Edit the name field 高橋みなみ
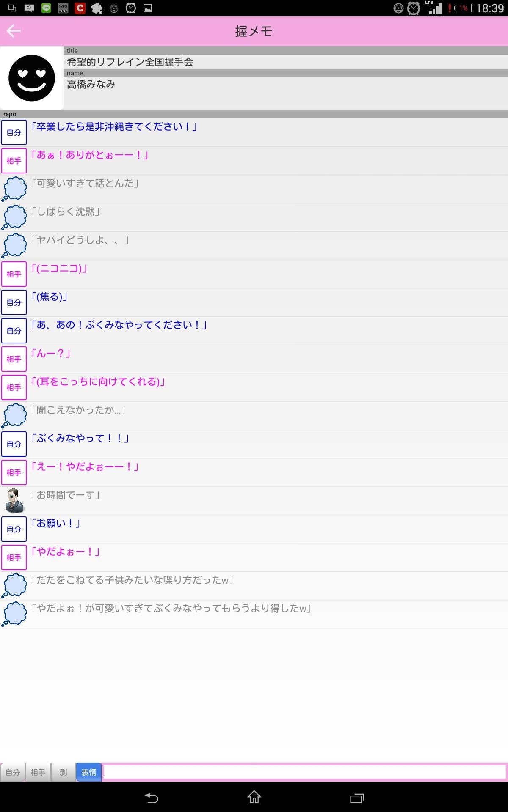The height and width of the screenshot is (812, 508). click(x=286, y=93)
